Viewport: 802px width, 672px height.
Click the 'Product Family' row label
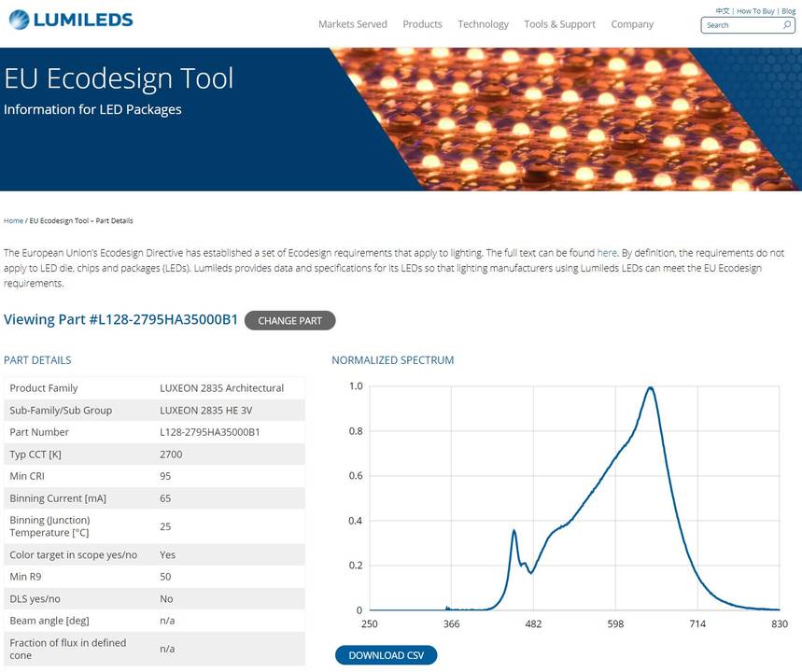pos(44,388)
